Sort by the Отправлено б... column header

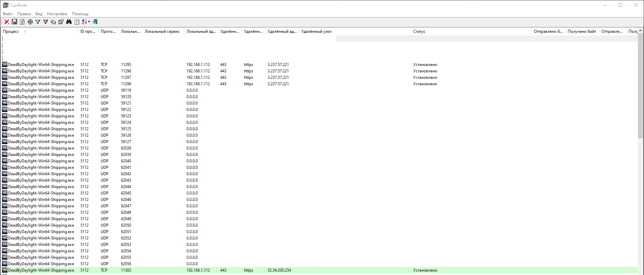pos(548,31)
